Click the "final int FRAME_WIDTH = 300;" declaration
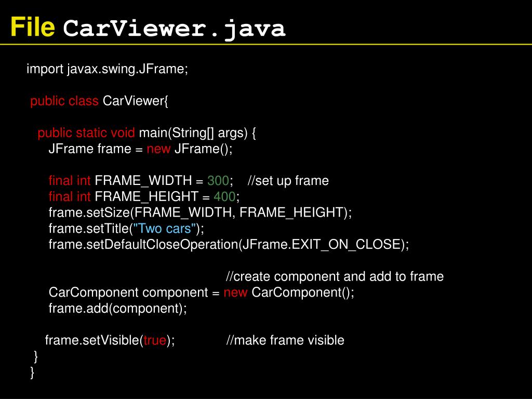Image resolution: width=532 pixels, height=399 pixels. (141, 180)
